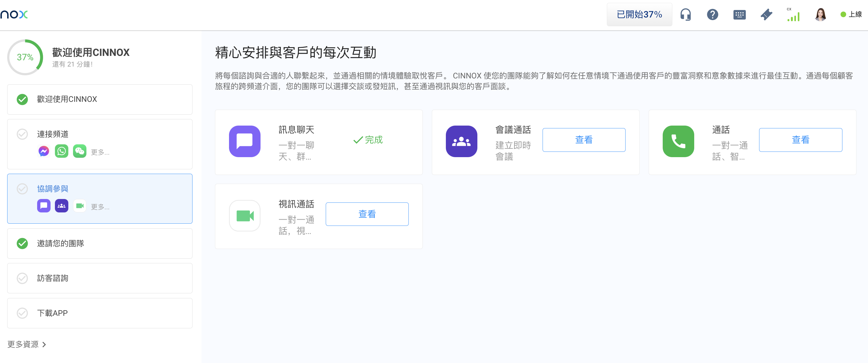This screenshot has height=363, width=868.
Task: Click the CX signal strength icon
Action: [793, 15]
